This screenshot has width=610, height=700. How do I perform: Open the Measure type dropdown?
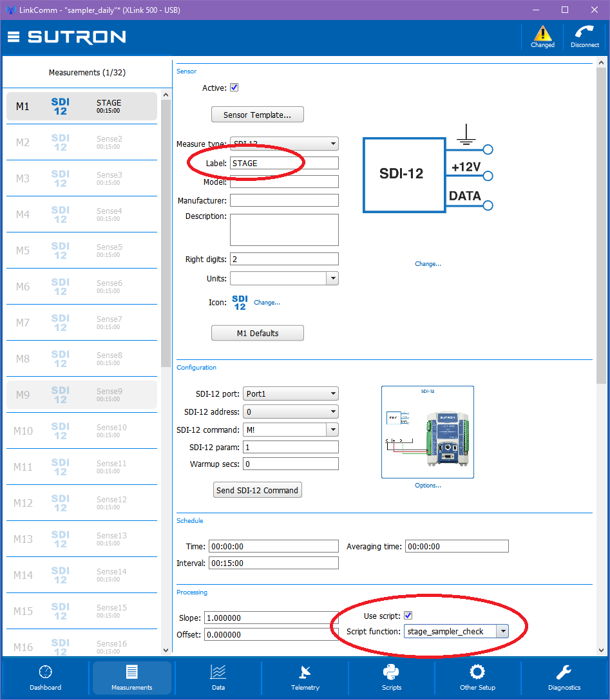pyautogui.click(x=284, y=144)
